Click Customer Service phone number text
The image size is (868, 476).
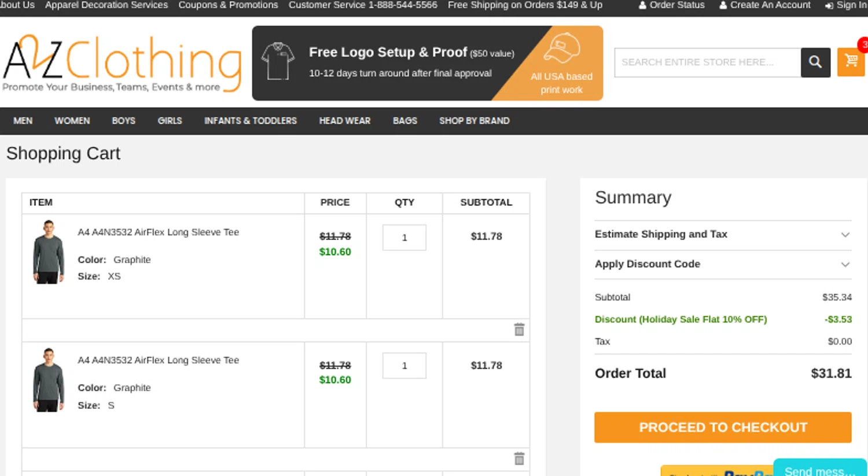pos(363,5)
